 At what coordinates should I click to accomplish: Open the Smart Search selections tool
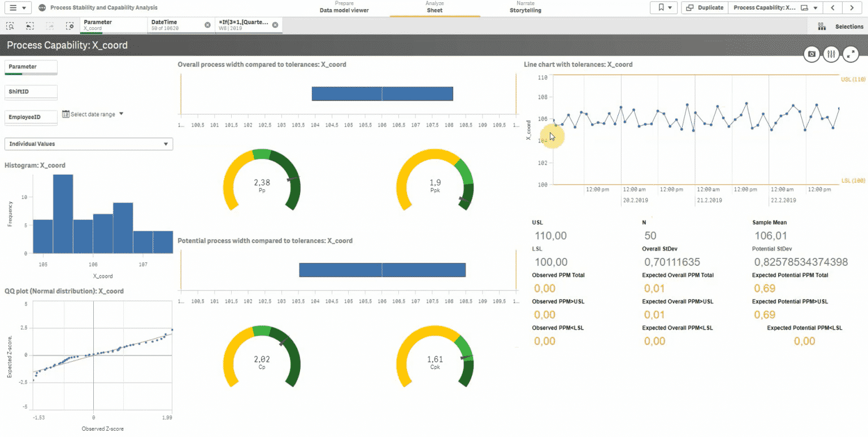click(x=9, y=26)
